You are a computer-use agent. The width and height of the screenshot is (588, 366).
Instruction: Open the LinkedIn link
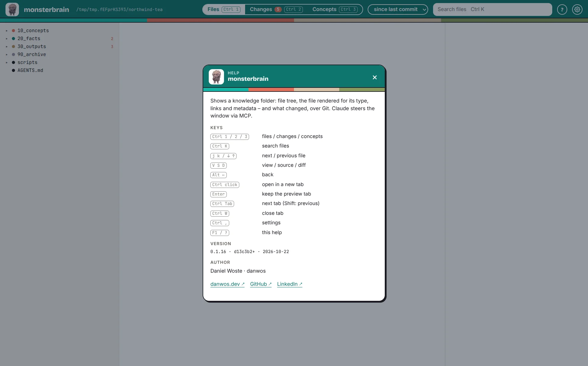(x=290, y=284)
